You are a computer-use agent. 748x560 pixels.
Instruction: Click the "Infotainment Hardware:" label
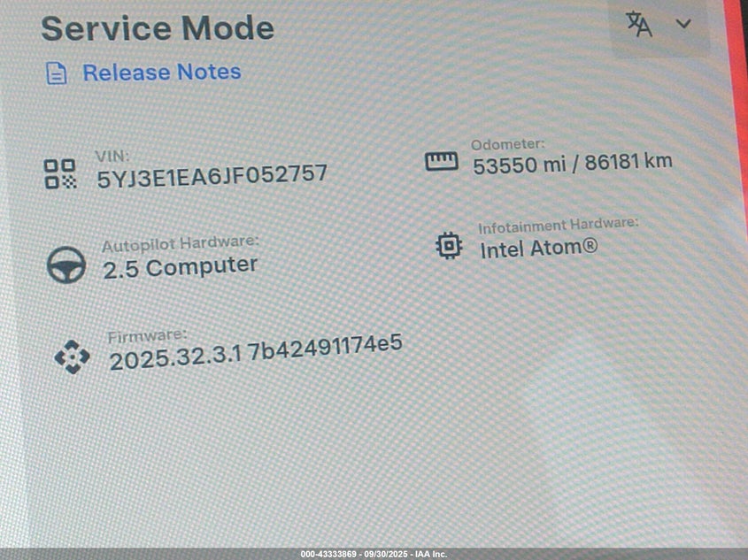click(558, 226)
